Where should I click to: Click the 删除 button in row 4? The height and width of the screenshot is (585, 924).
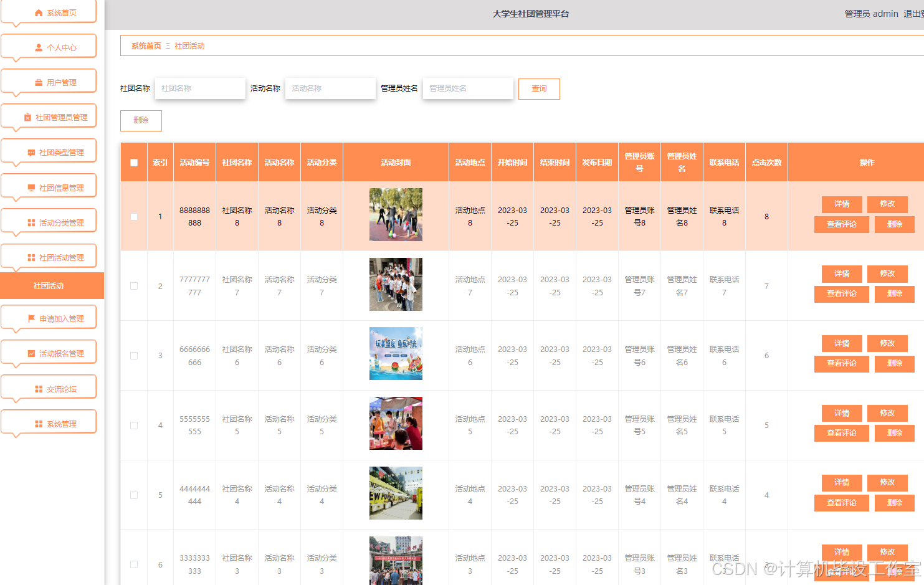(x=895, y=434)
